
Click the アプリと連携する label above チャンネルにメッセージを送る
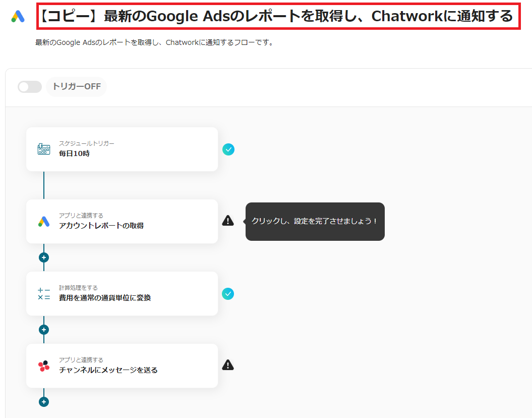coord(81,360)
